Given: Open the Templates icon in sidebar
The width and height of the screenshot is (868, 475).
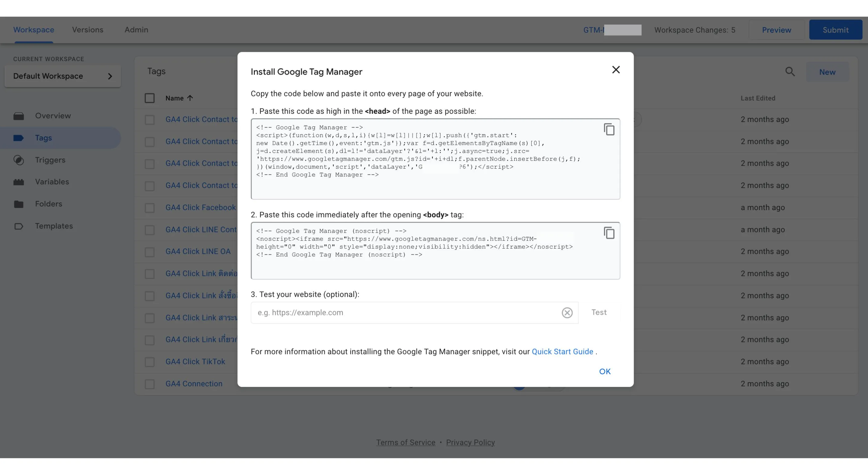Looking at the screenshot, I should (x=18, y=226).
